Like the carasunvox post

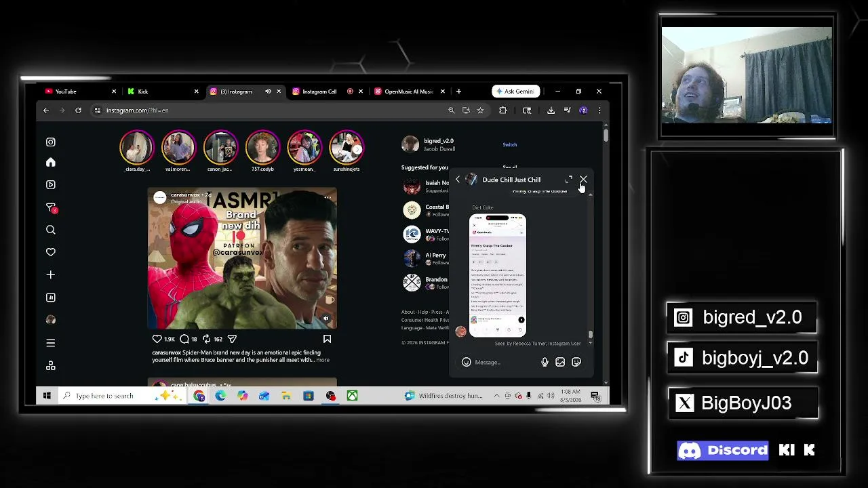(x=157, y=339)
